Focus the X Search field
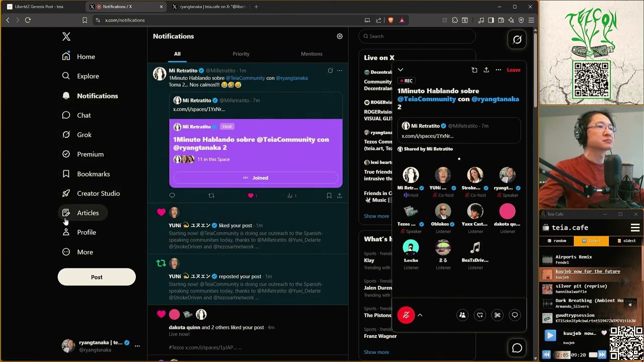This screenshot has height=362, width=644. [417, 36]
